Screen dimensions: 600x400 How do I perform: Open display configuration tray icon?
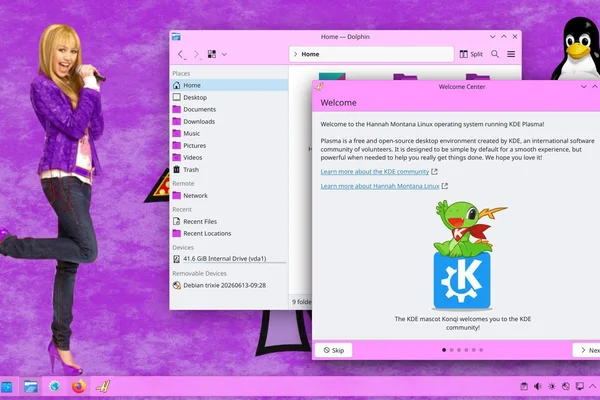[x=580, y=387]
